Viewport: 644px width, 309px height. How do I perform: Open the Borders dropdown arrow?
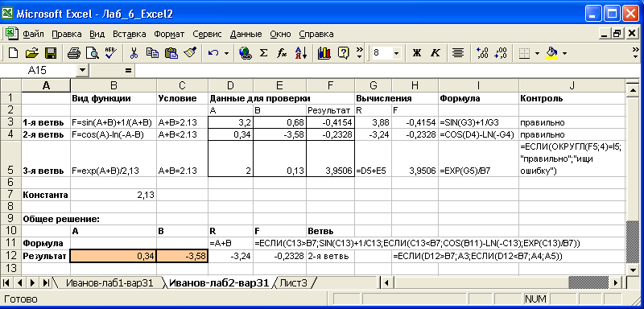point(538,53)
